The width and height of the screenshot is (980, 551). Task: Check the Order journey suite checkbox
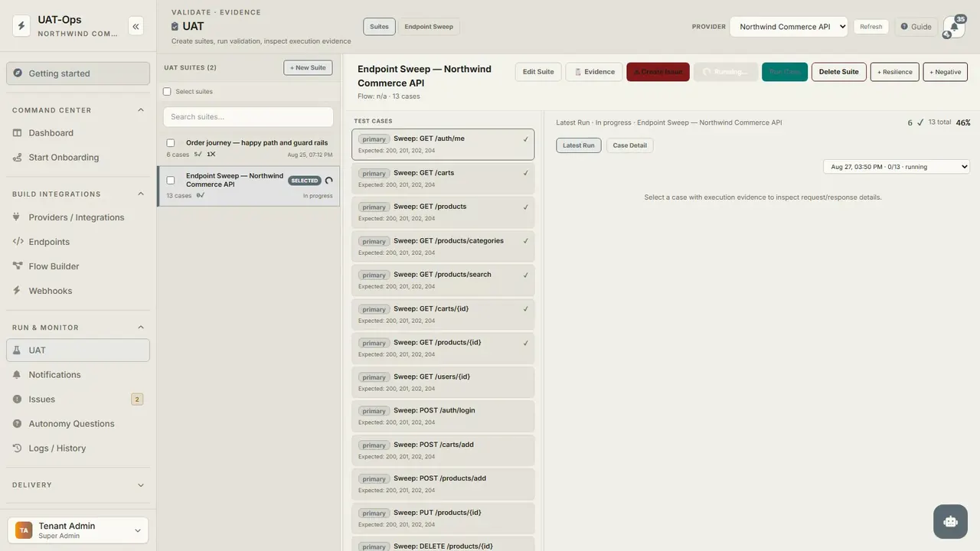pos(171,143)
